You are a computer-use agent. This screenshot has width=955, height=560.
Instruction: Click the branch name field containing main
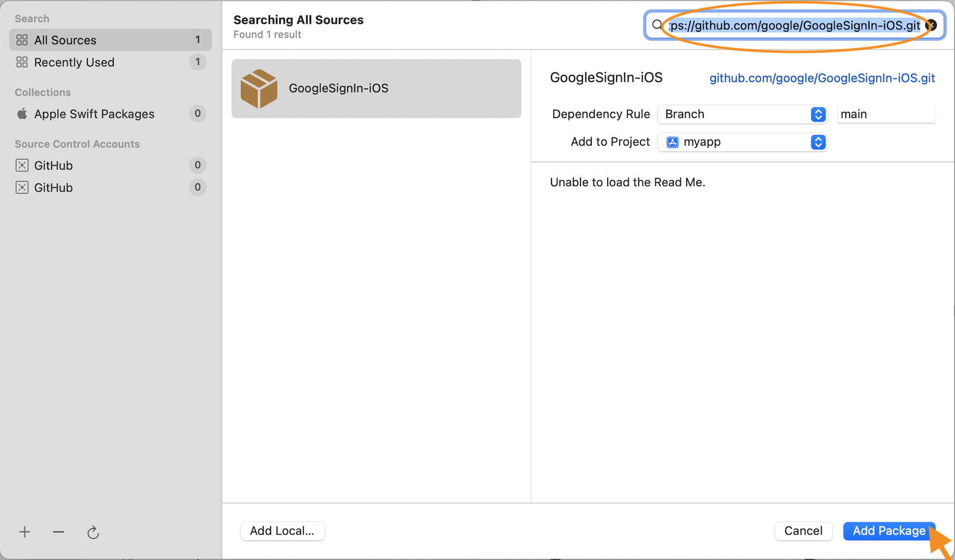[x=885, y=114]
